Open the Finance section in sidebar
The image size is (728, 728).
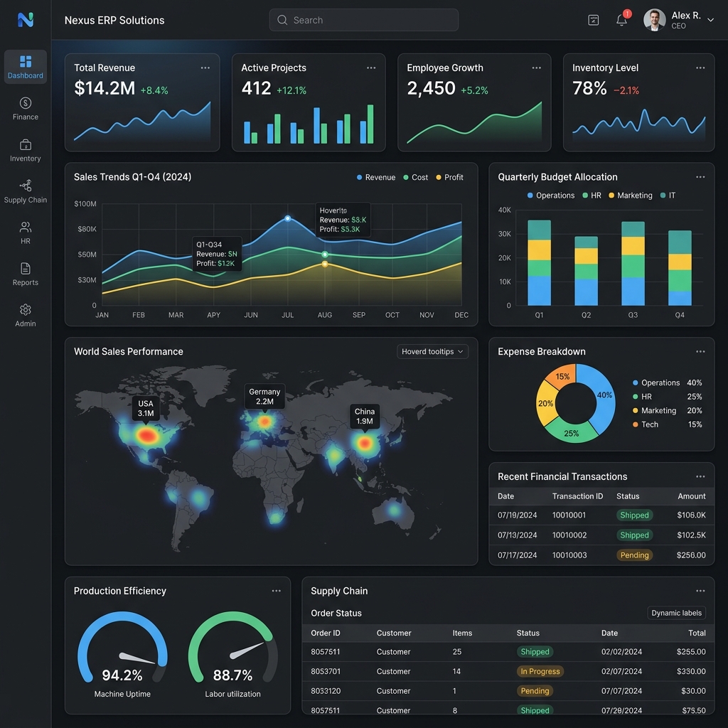[x=25, y=108]
